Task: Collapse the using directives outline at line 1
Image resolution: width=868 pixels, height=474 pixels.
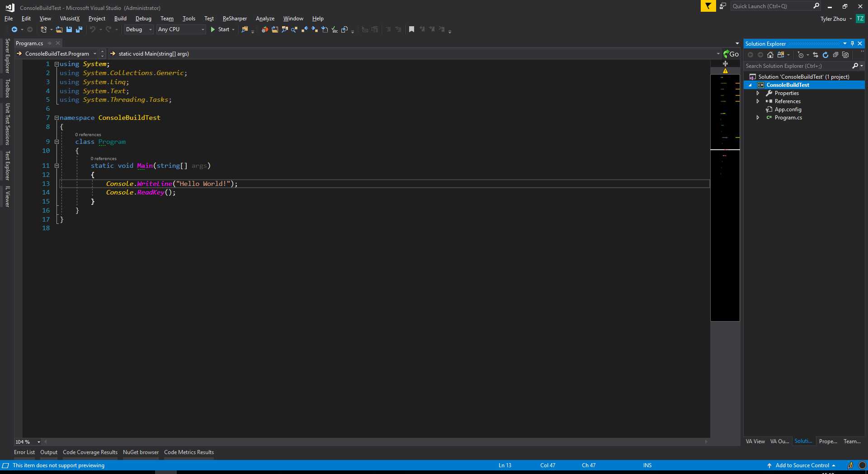Action: (57, 64)
